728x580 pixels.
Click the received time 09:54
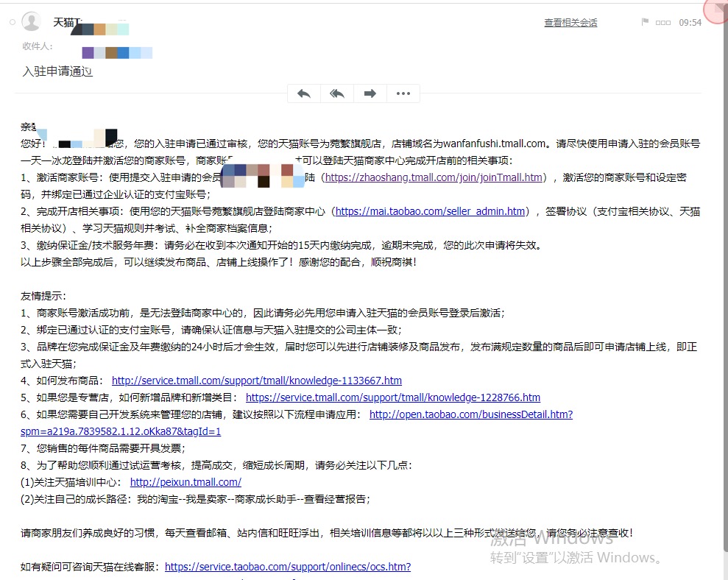[690, 23]
